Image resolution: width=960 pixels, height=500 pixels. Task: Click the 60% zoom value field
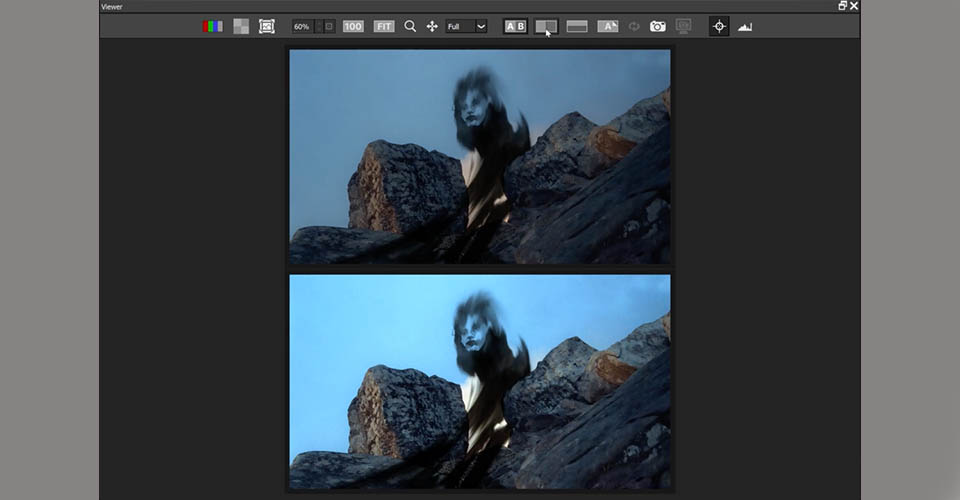302,26
